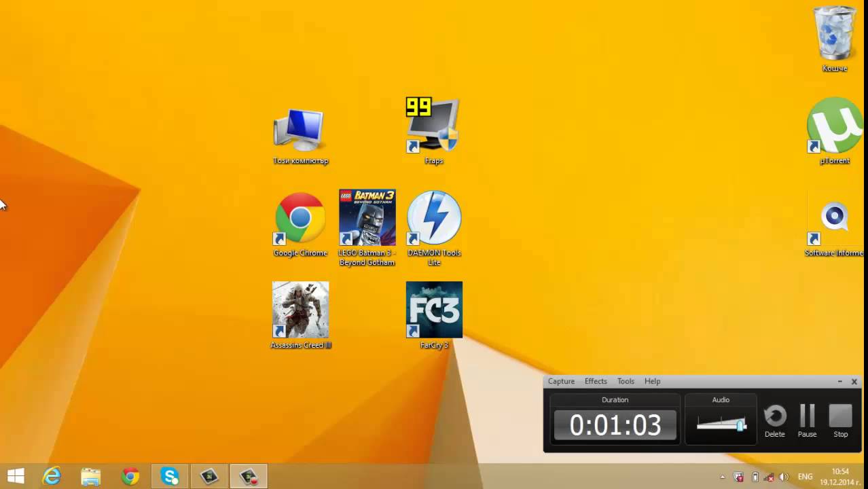Click the ENG language indicator
The width and height of the screenshot is (868, 489).
tap(805, 477)
